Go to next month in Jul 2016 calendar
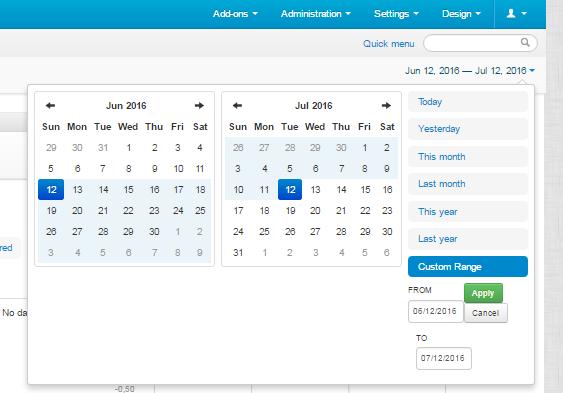563x393 pixels. coord(386,106)
